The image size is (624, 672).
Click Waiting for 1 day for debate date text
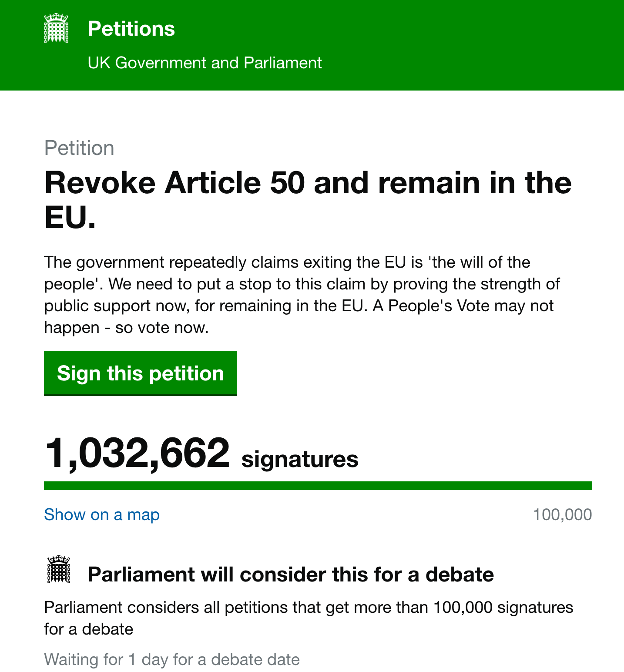point(172,659)
